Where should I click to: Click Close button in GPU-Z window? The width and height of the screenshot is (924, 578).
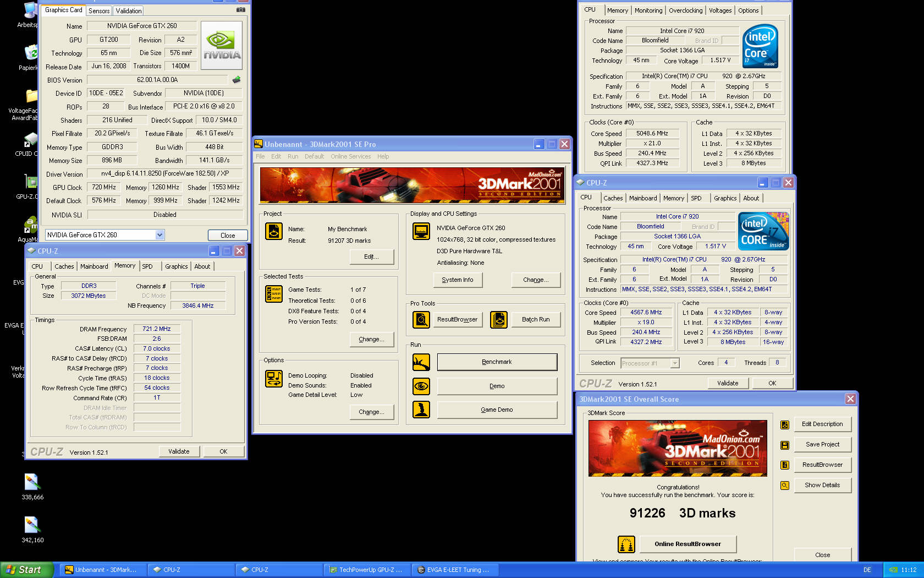pos(228,235)
